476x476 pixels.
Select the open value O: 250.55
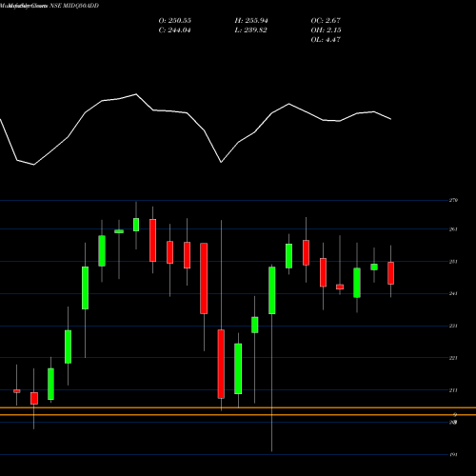point(175,21)
